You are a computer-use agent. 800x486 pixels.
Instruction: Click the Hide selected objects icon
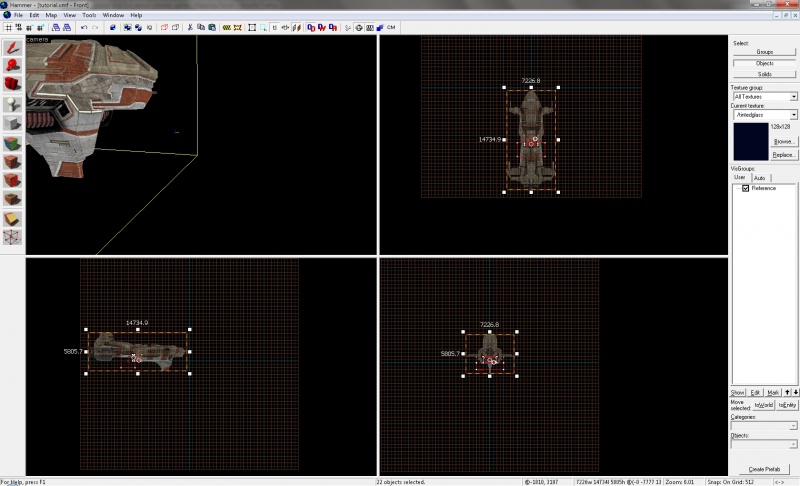[164, 28]
